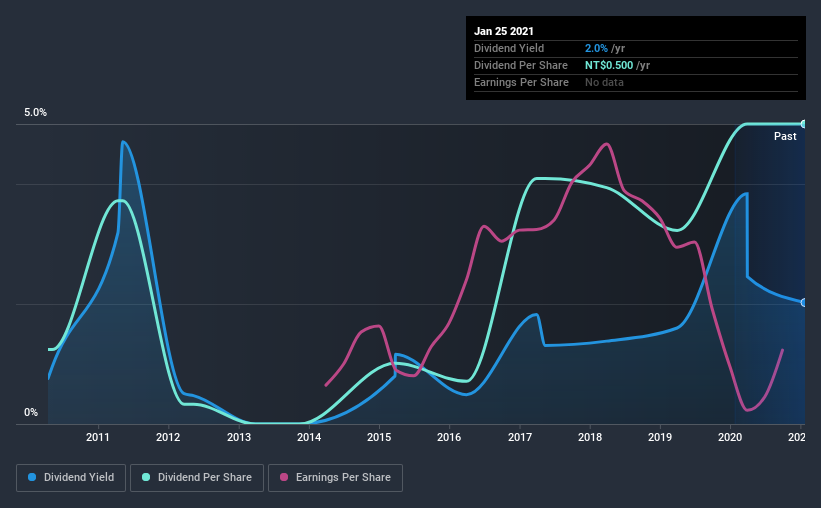Select the Dividend Yield endpoint marker at chart edge
The width and height of the screenshot is (821, 508).
coord(803,303)
